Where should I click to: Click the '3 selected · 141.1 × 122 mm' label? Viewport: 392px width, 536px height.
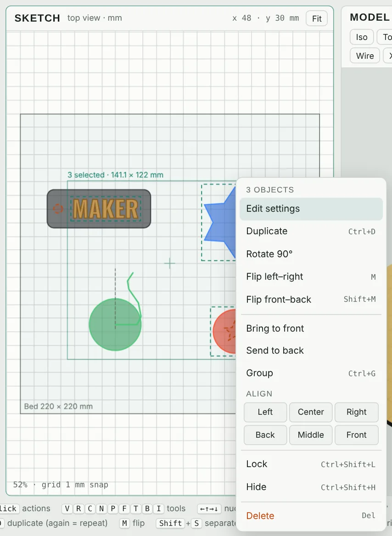(x=115, y=175)
